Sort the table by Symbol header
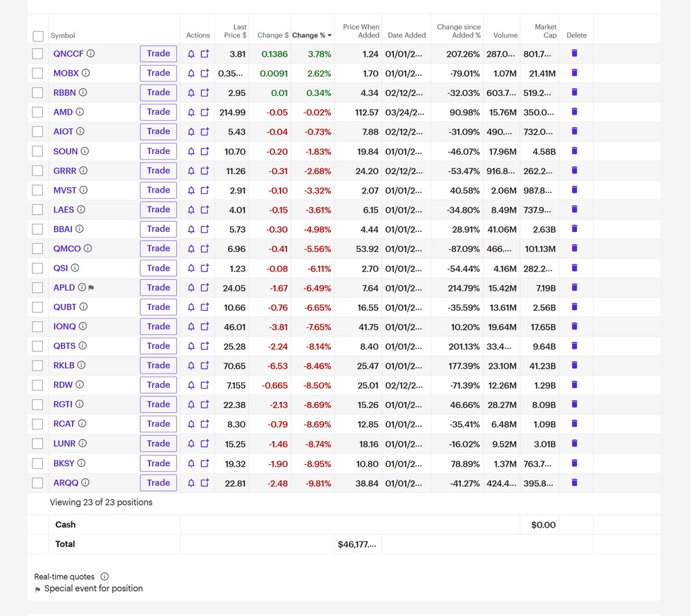Viewport: 691px width, 616px height. (63, 35)
